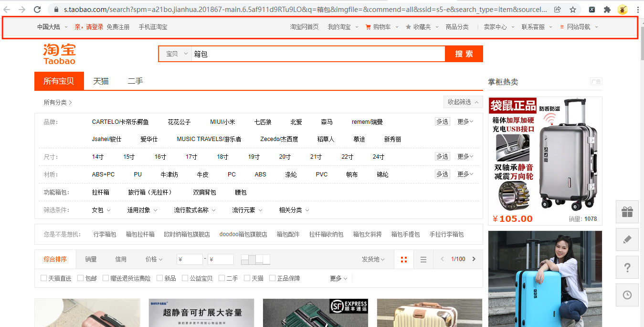Screen dimensions: 644x327
Task: Expand the 宝贝 search category selector
Action: pyautogui.click(x=175, y=54)
